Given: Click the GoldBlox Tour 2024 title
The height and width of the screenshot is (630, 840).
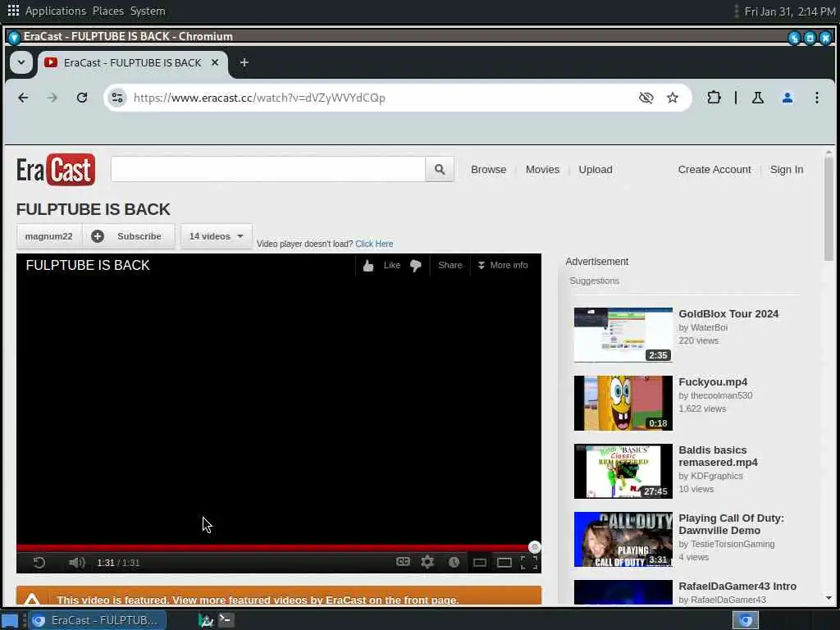Looking at the screenshot, I should click(x=728, y=314).
